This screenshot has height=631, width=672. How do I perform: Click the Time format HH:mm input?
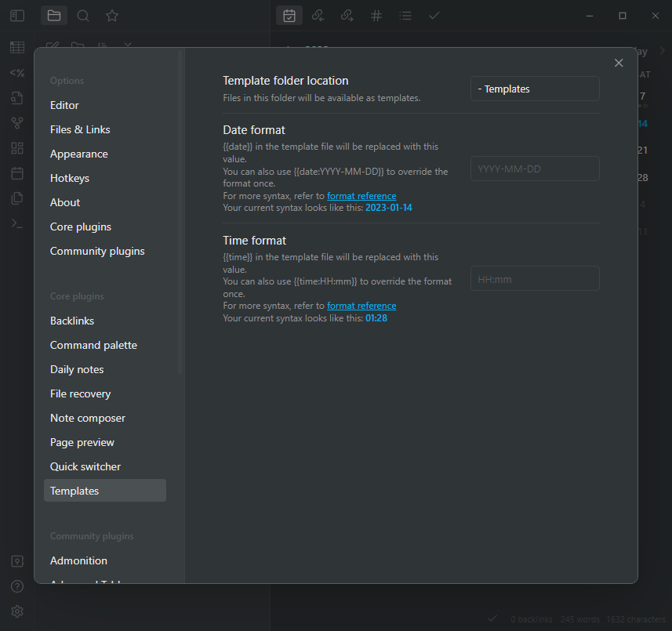click(x=535, y=279)
